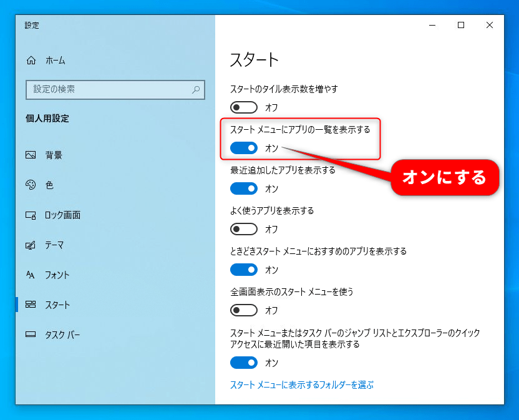This screenshot has width=519, height=420.
Task: Minimize the 設定 window
Action: (432, 25)
